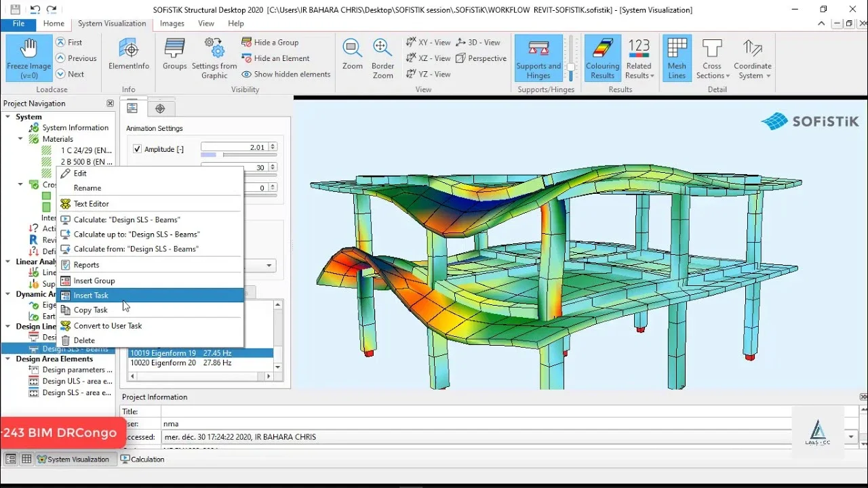Select the Border Zoom tool
Viewport: 868px width, 488px height.
382,58
